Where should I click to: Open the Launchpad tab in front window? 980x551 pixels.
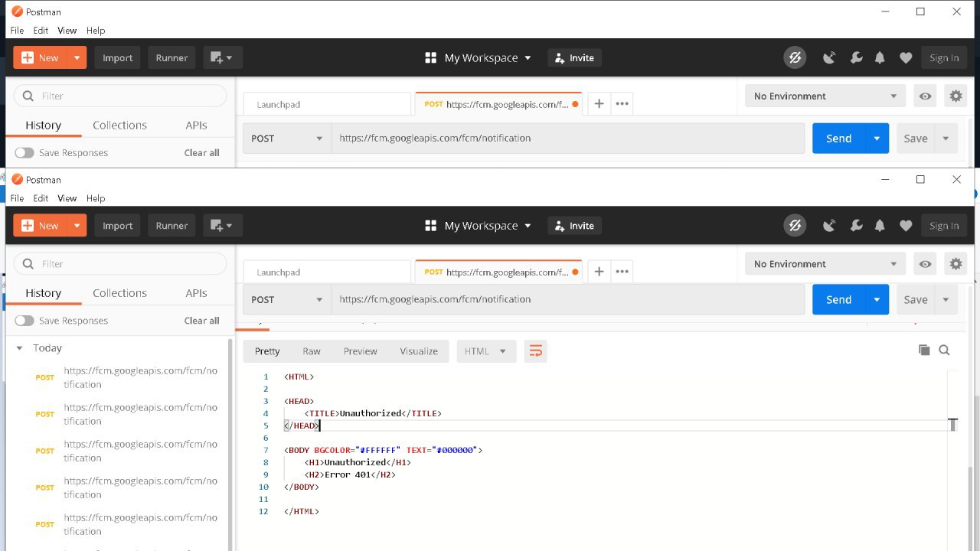click(327, 272)
